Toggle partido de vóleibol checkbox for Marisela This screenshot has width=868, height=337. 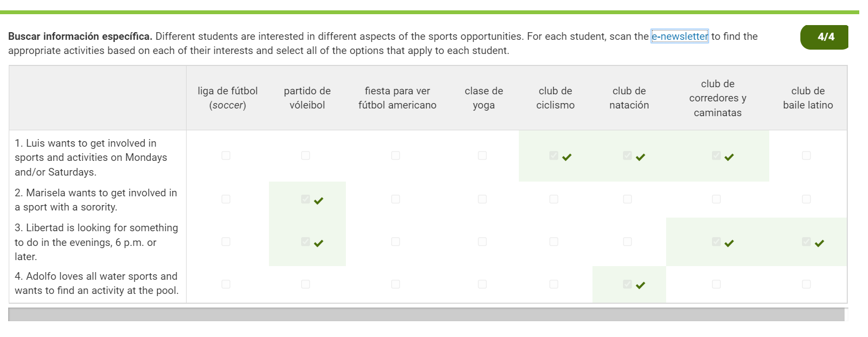click(306, 199)
